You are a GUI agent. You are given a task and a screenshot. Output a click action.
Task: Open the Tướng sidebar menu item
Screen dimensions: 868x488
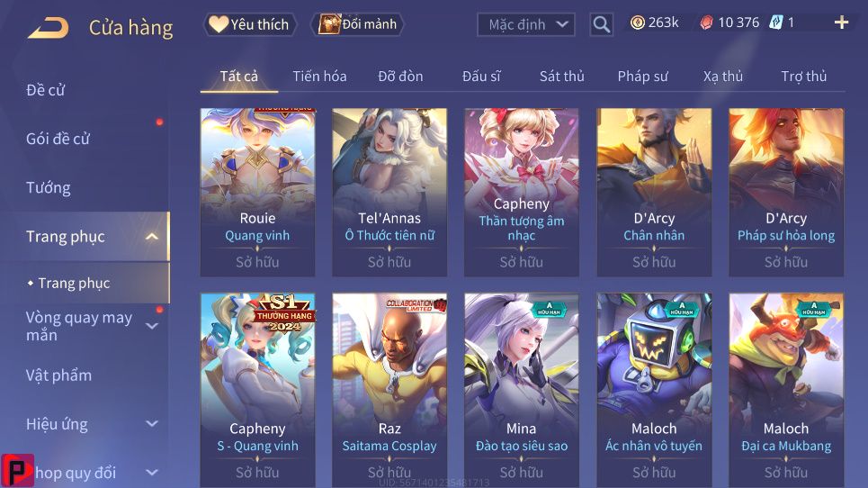tap(49, 188)
